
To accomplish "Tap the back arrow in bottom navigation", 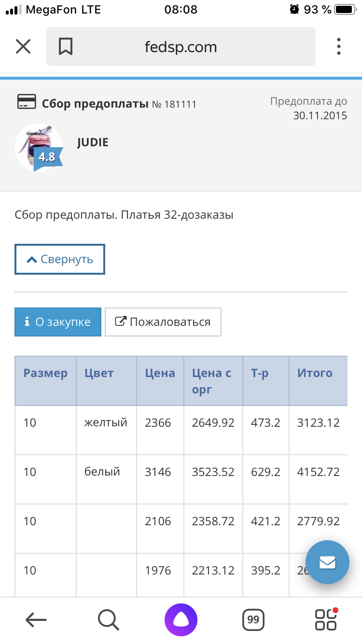I will (x=36, y=619).
